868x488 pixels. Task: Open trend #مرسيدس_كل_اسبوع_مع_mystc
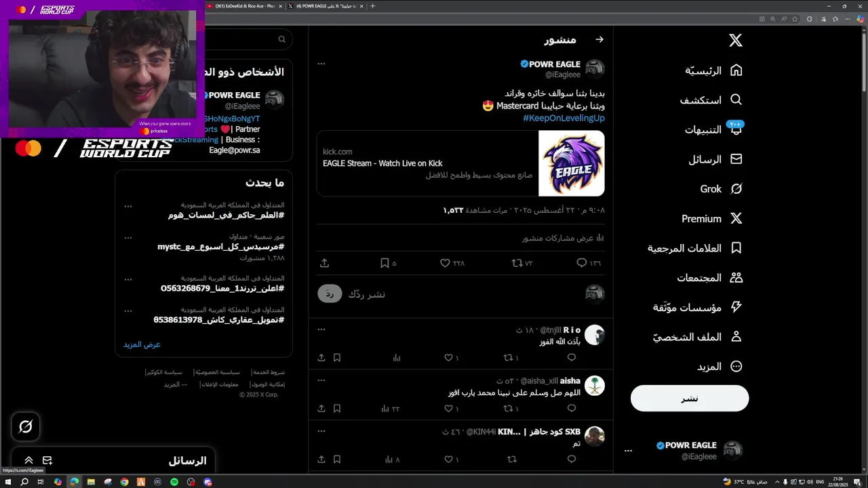tap(220, 247)
